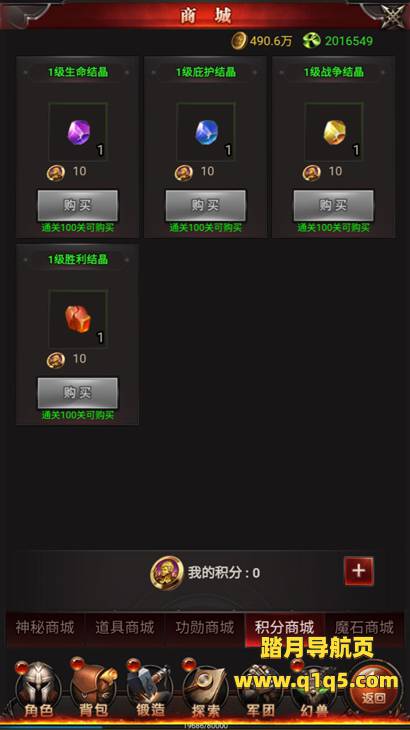Click the yellow 1级战争结晶 crystal icon
This screenshot has height=730, width=410.
pos(334,132)
